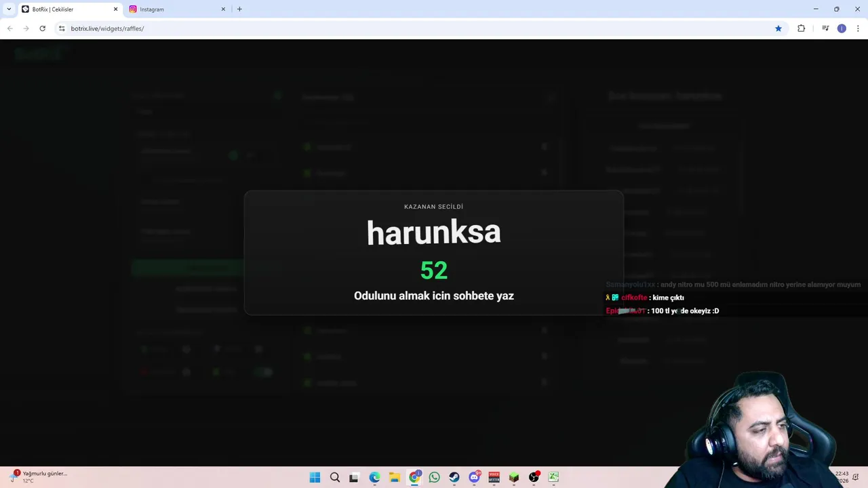868x488 pixels.
Task: View site information icon in address bar
Action: pos(62,28)
